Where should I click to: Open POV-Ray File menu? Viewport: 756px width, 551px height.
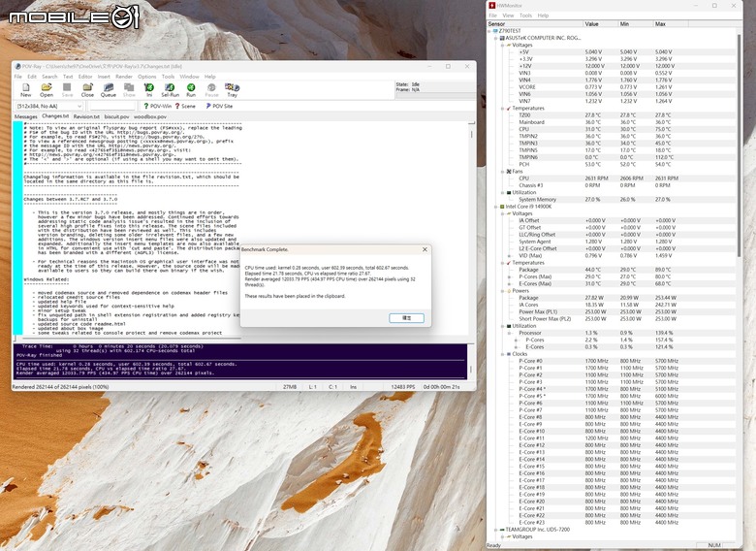tap(17, 77)
